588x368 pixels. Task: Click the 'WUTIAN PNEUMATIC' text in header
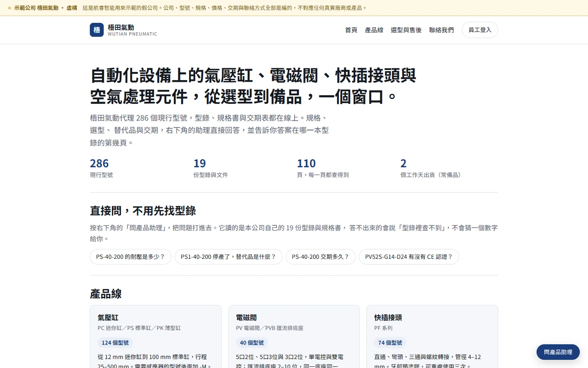[133, 34]
